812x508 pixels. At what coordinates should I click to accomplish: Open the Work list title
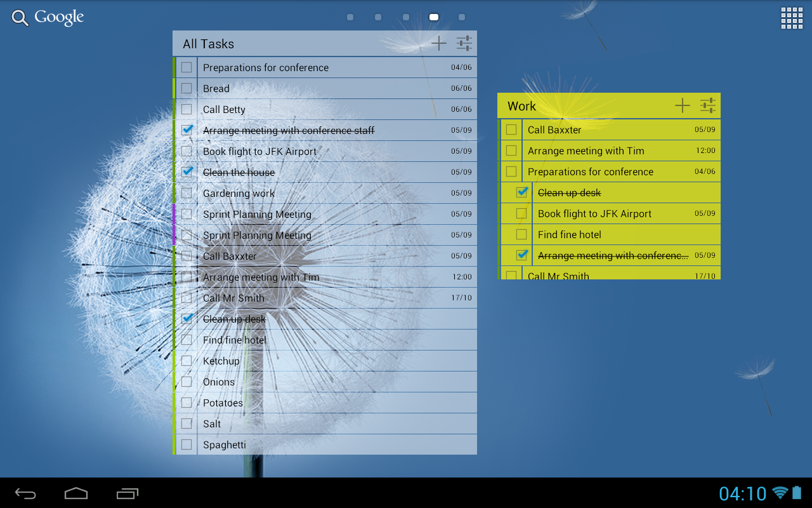click(521, 106)
